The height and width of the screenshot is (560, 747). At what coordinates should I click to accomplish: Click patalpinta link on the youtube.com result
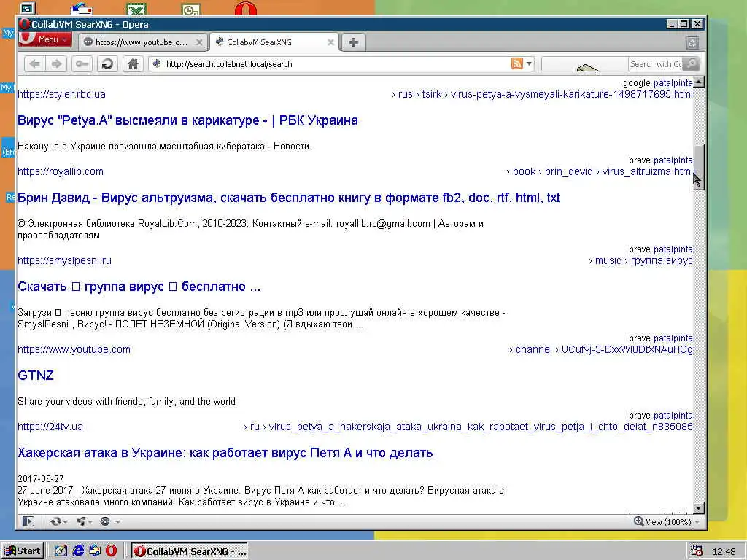pyautogui.click(x=673, y=338)
